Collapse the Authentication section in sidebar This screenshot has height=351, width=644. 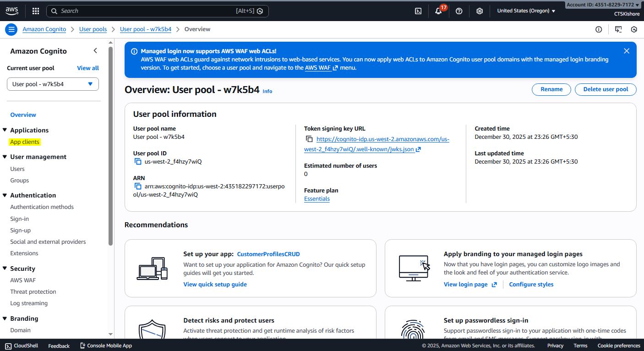5,195
